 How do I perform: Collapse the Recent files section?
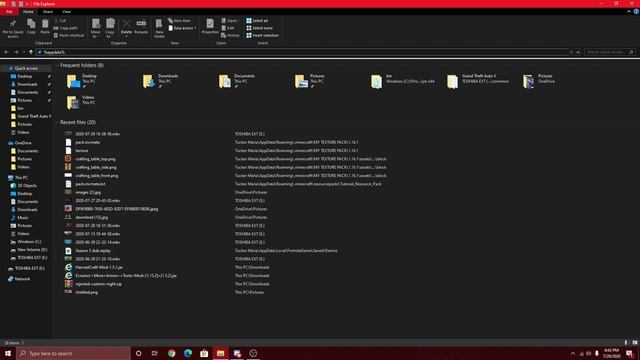(57, 122)
